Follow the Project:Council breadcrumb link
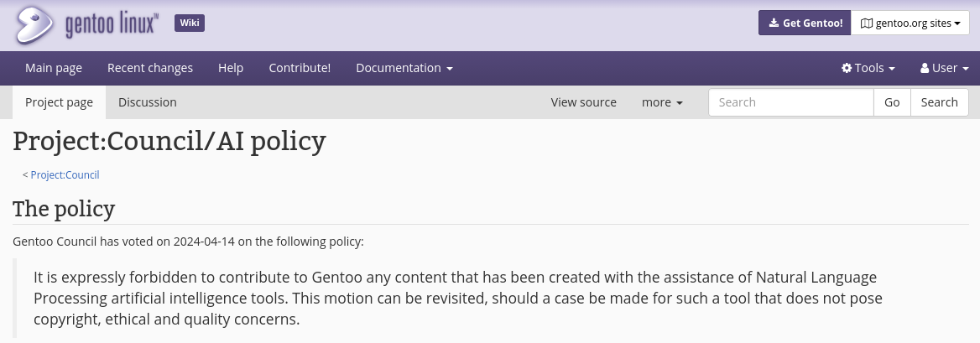 [x=65, y=175]
